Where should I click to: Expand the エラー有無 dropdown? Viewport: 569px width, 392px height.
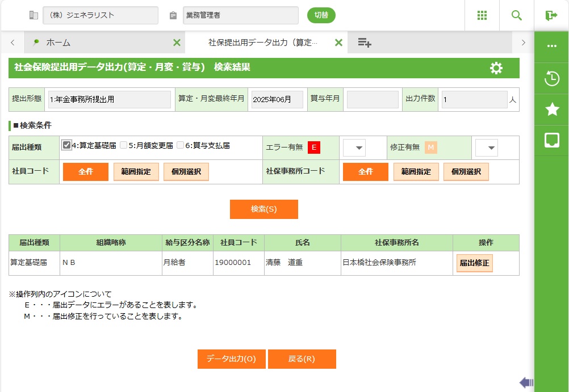(354, 148)
